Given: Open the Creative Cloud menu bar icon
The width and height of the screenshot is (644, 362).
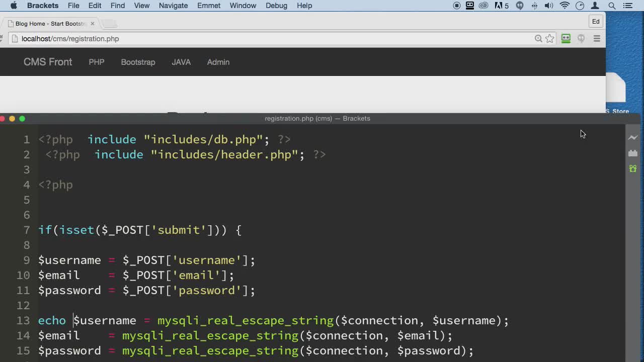Looking at the screenshot, I should pos(484,6).
